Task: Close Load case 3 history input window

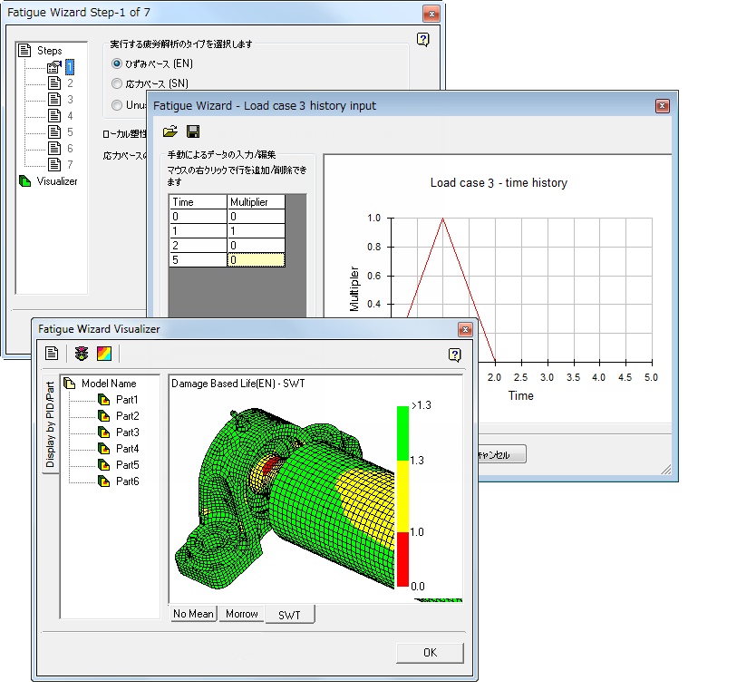Action: click(x=663, y=106)
